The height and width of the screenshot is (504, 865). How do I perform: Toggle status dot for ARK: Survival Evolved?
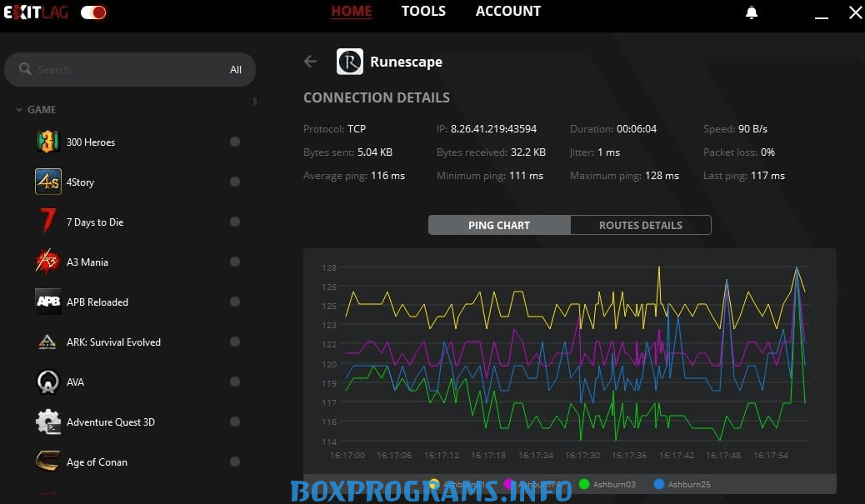pyautogui.click(x=235, y=342)
